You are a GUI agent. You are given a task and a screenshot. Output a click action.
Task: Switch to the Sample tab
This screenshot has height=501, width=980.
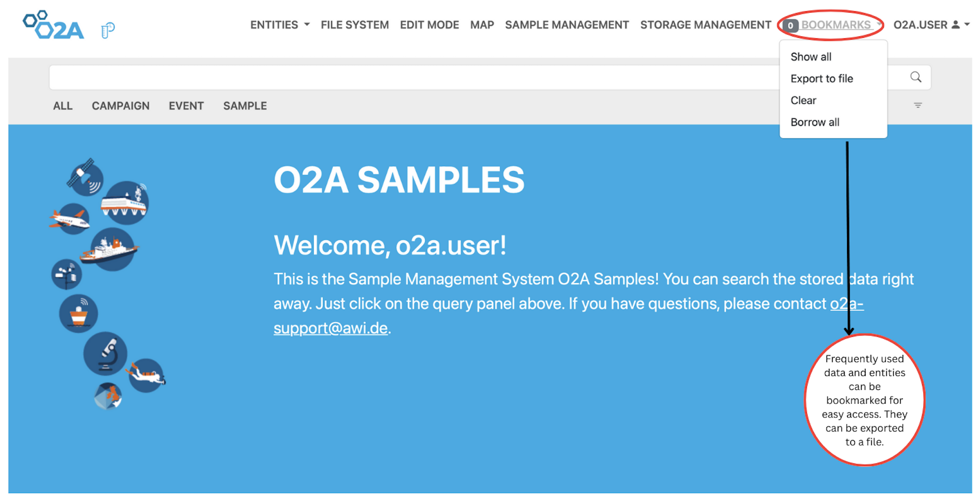pyautogui.click(x=245, y=106)
